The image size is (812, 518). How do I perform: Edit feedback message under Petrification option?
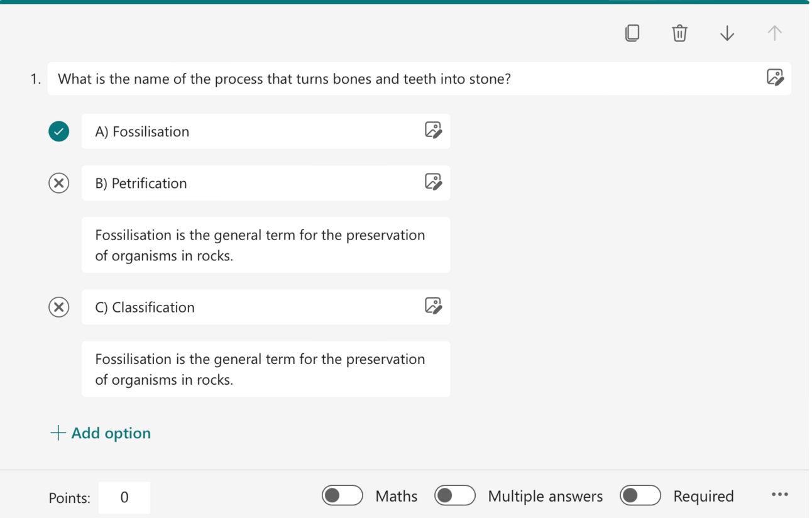[266, 245]
